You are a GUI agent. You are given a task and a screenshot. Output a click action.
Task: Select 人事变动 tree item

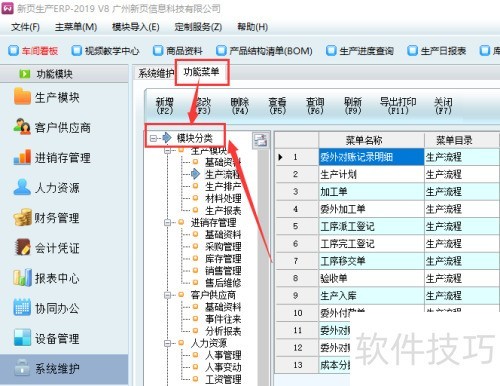(x=223, y=367)
